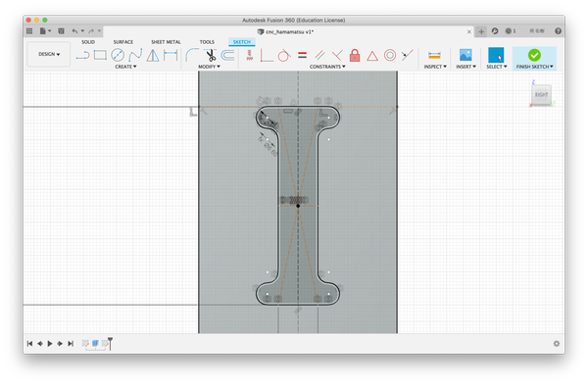Select the Trim scissors tool
588x384 pixels.
(211, 56)
